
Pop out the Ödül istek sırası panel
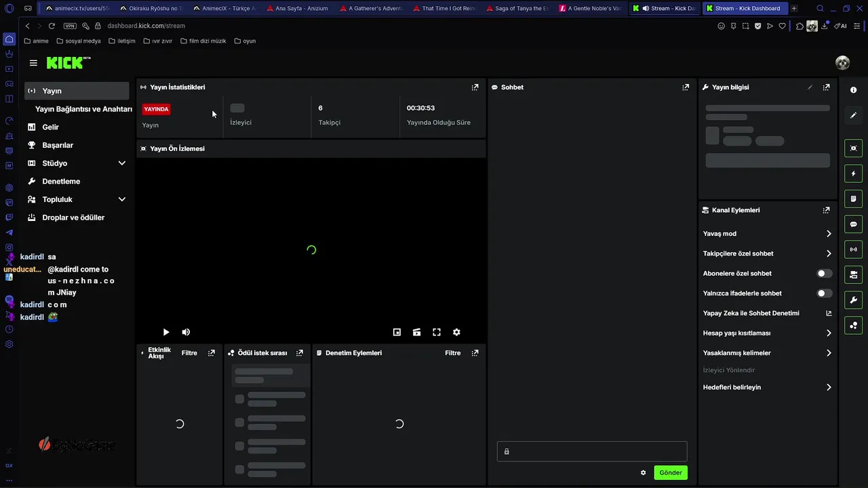(299, 353)
